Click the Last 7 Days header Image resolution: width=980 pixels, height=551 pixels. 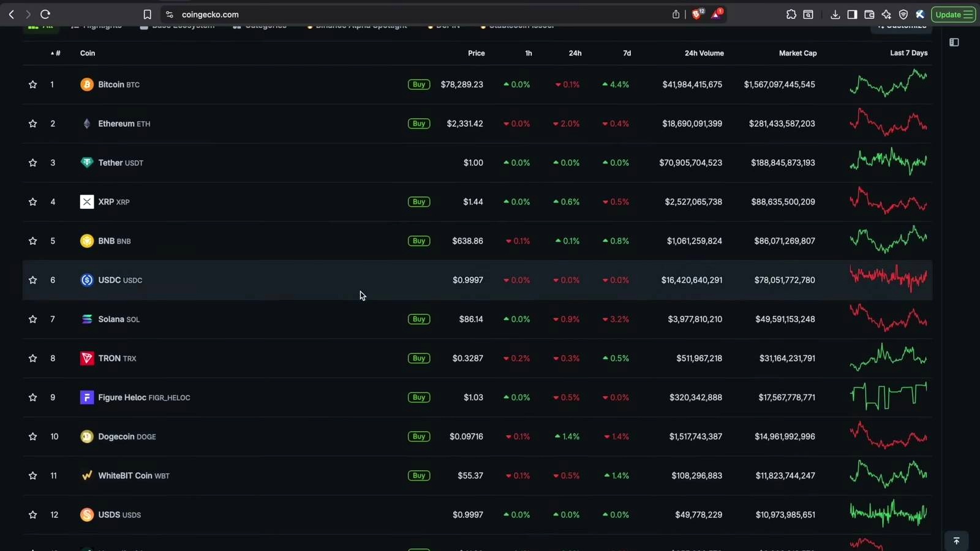click(x=908, y=53)
